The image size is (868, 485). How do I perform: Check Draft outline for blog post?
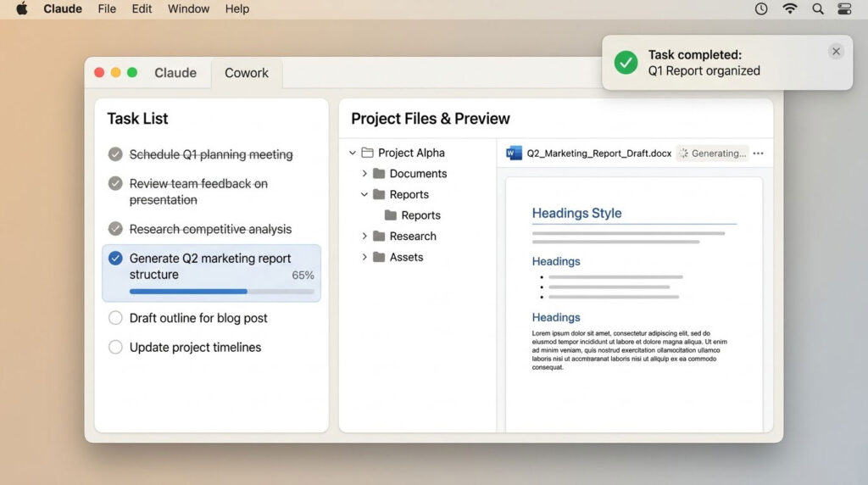(x=115, y=318)
